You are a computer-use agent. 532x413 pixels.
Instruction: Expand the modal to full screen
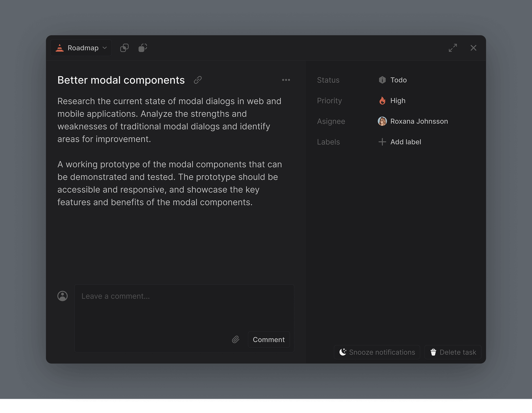[453, 48]
